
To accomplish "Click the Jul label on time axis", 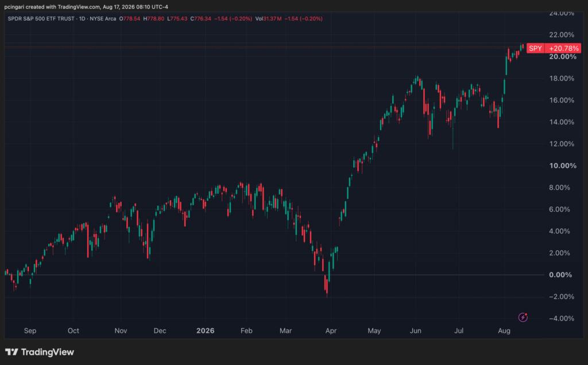I will pyautogui.click(x=459, y=331).
